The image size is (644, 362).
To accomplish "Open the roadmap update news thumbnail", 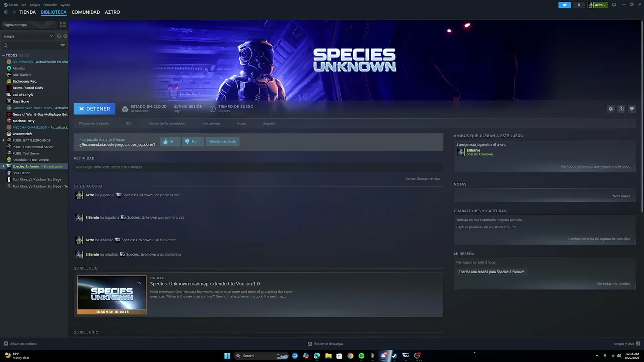I will (112, 295).
